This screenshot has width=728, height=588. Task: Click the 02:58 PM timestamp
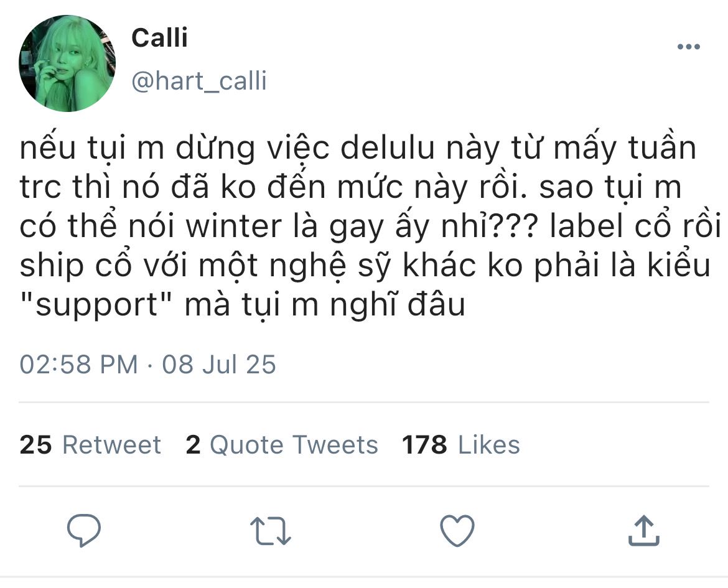(78, 364)
